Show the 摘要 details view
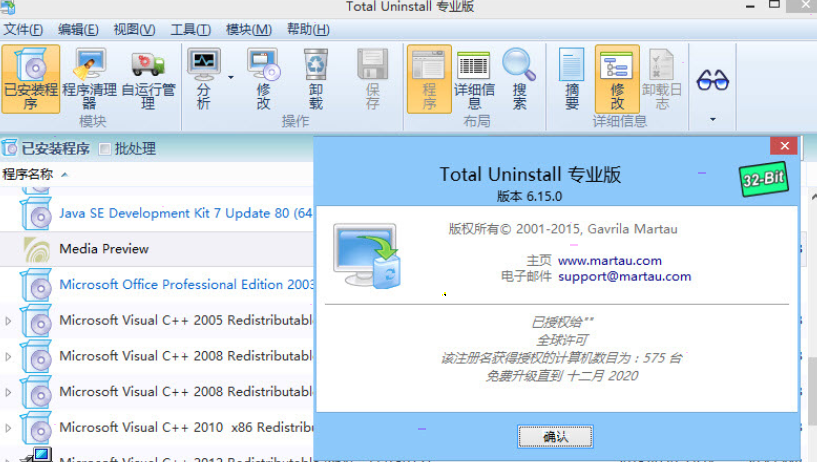817x462 pixels. pos(572,79)
